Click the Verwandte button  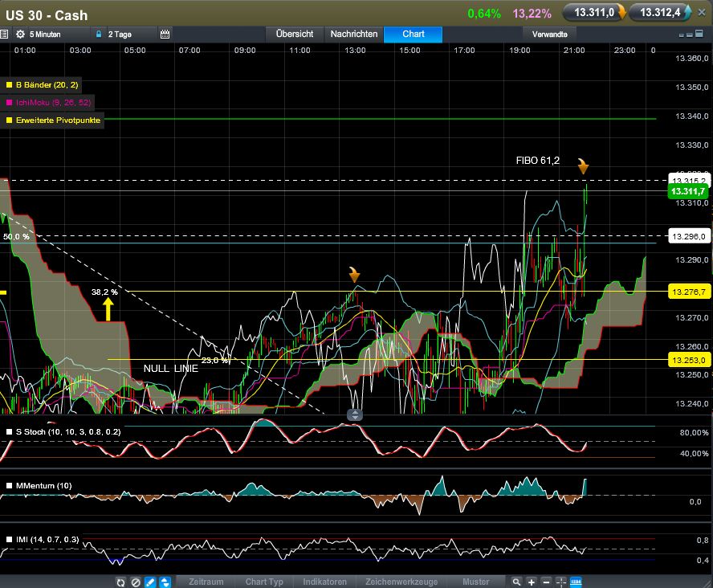point(550,35)
